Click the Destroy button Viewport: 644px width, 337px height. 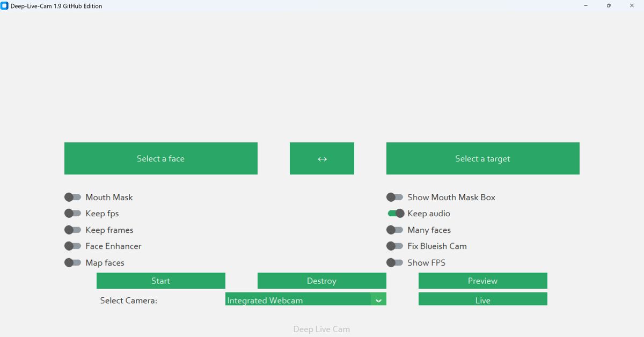point(322,281)
